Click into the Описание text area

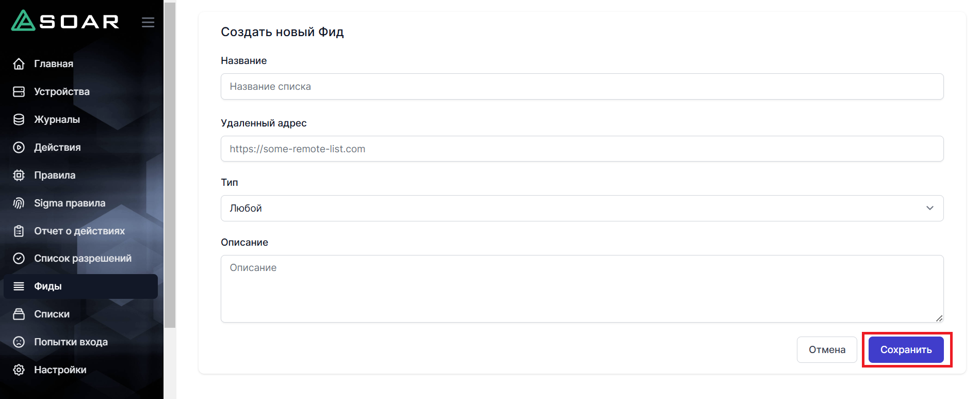(581, 289)
